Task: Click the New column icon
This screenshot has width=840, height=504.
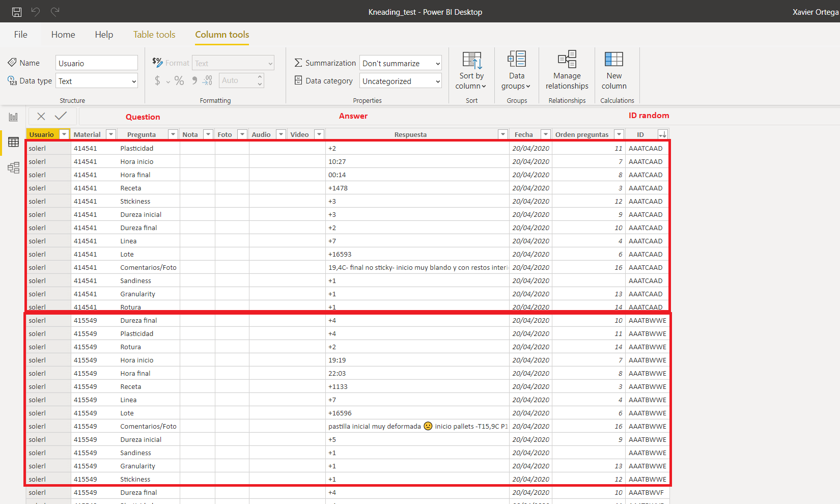Action: (x=613, y=59)
